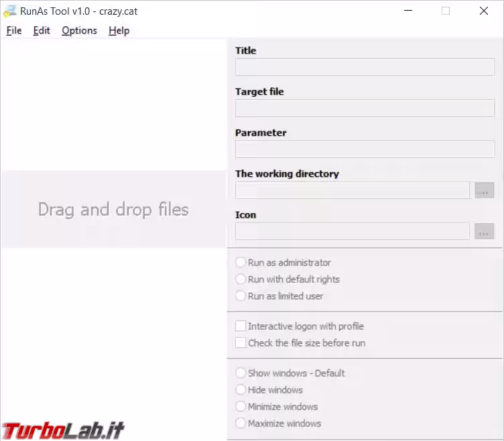
Task: Select Run as limited user
Action: [x=279, y=296]
